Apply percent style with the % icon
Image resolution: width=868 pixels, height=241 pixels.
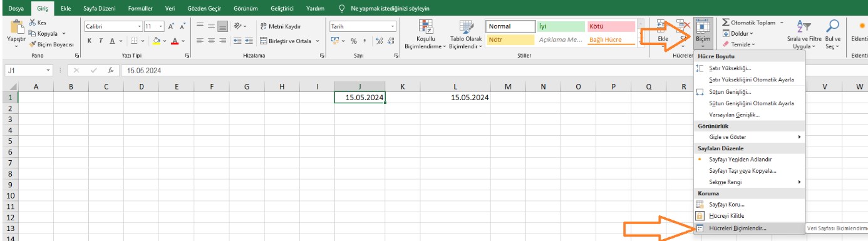click(354, 41)
